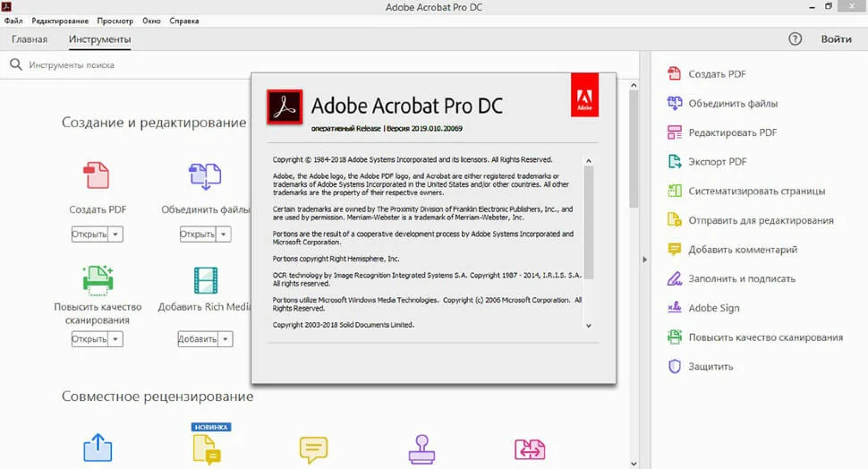
Task: Click the main tools list scrollbar thumb
Action: tap(634, 149)
